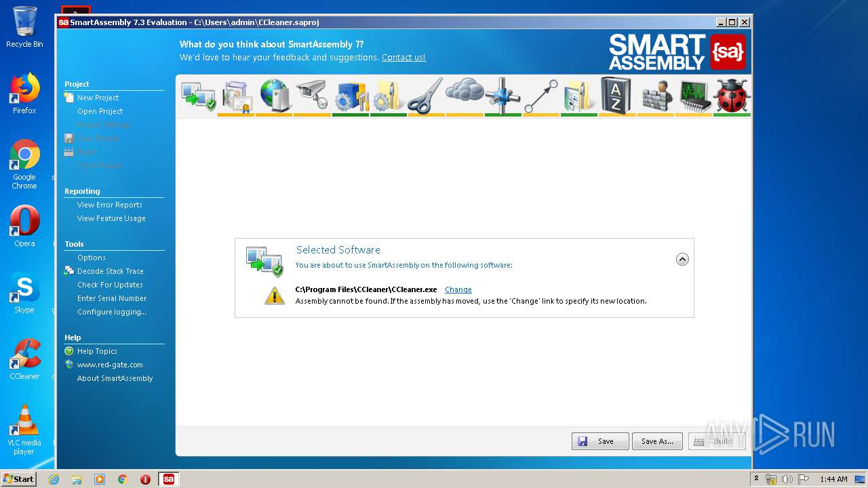Open Other Optimizations chip icon
This screenshot has width=868, height=488.
694,96
